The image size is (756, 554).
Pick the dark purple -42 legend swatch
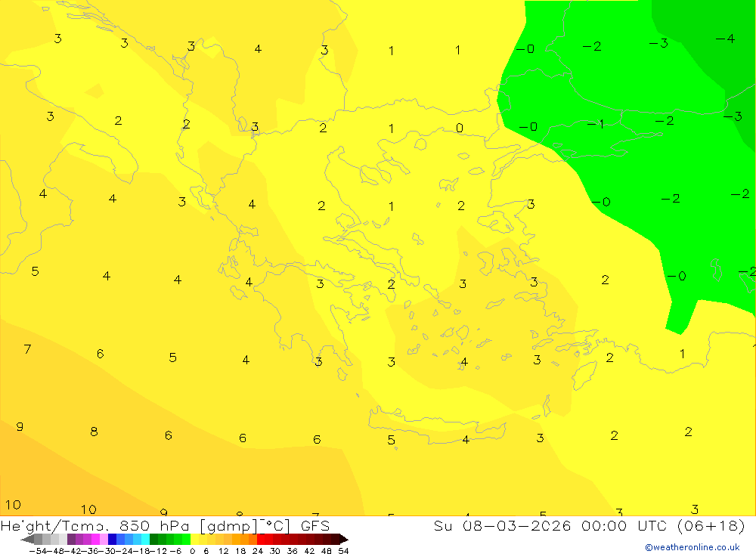pyautogui.click(x=71, y=540)
